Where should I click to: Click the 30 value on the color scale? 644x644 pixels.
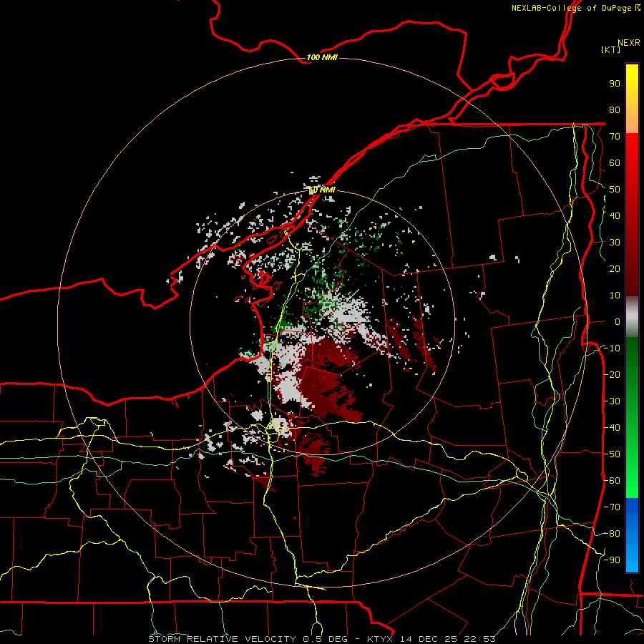[x=615, y=243]
